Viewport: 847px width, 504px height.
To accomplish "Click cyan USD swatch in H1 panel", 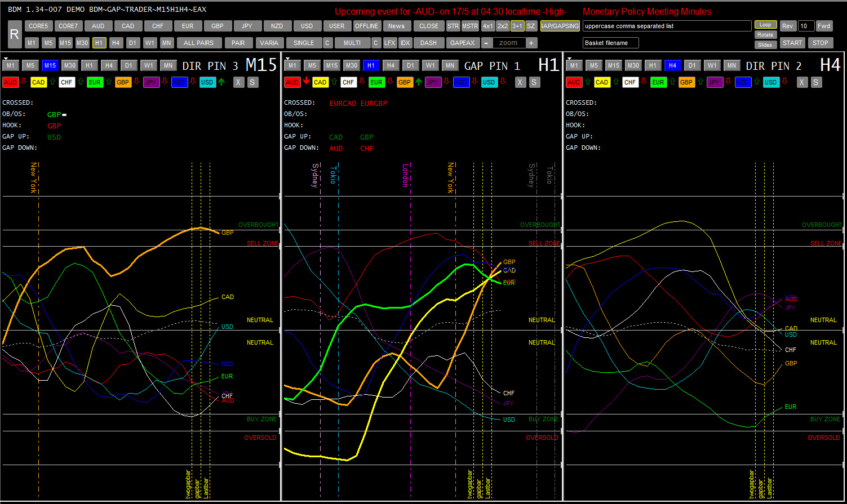I will click(x=489, y=82).
